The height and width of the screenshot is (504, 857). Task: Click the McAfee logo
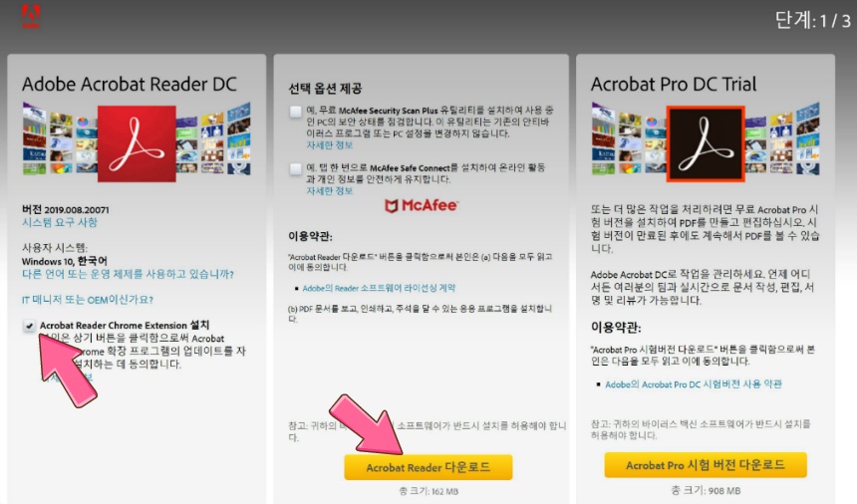421,205
